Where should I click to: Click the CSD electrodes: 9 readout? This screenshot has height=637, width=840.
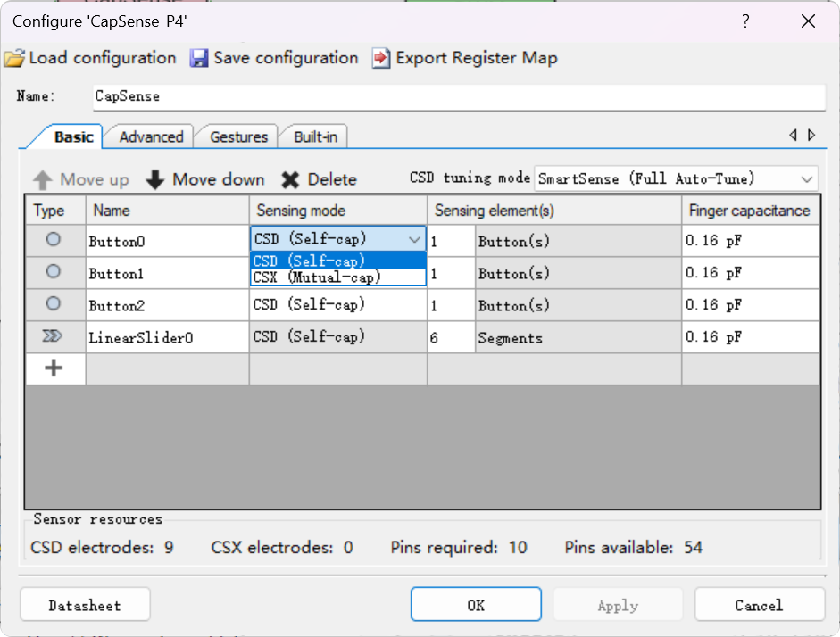click(x=103, y=547)
